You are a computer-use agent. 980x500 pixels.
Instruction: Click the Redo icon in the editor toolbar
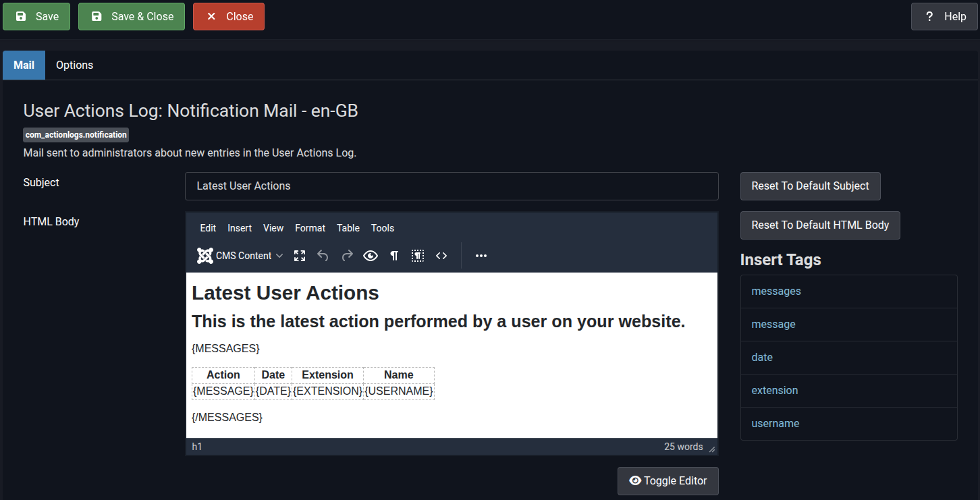coord(346,256)
